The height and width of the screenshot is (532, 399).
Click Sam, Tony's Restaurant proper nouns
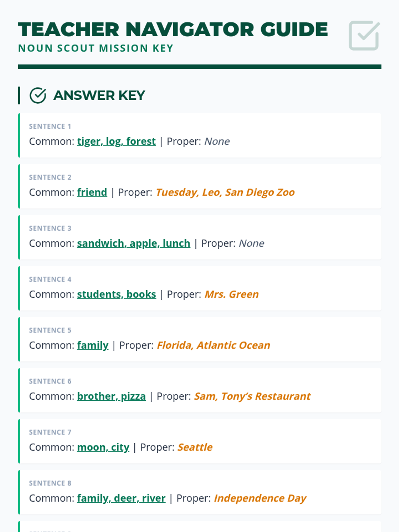[252, 396]
